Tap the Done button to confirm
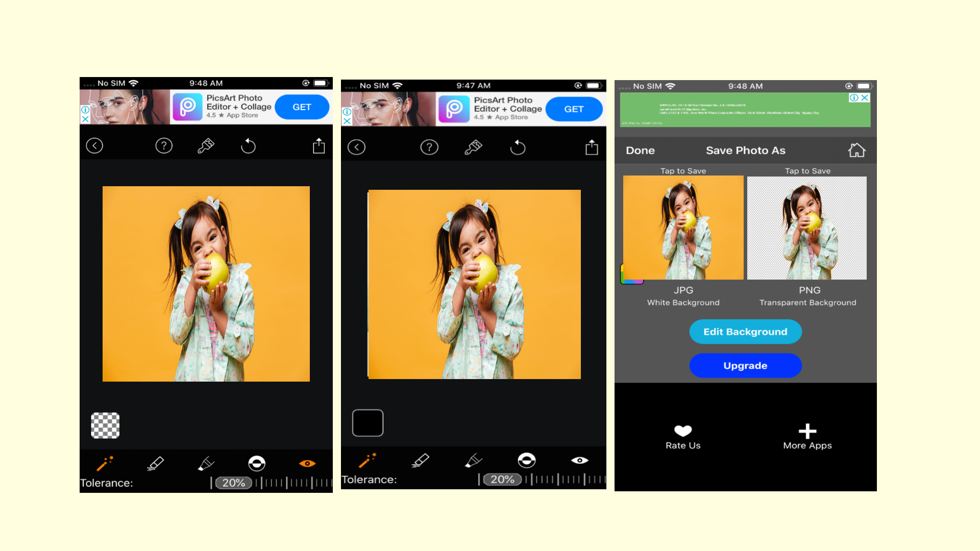The image size is (980, 551). [x=640, y=149]
